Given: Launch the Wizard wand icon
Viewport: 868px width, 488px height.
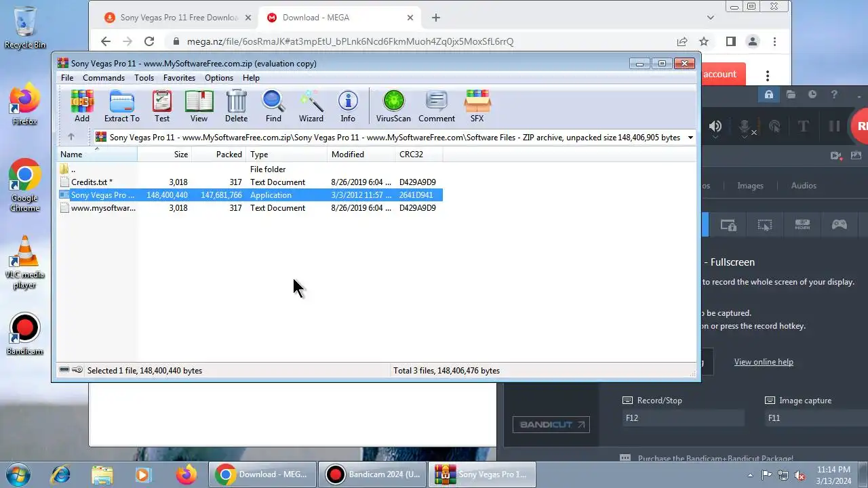Looking at the screenshot, I should pos(311,106).
